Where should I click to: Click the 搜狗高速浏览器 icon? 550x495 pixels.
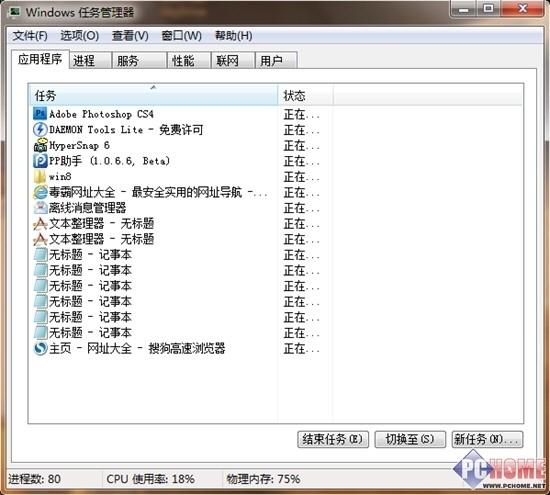click(40, 348)
